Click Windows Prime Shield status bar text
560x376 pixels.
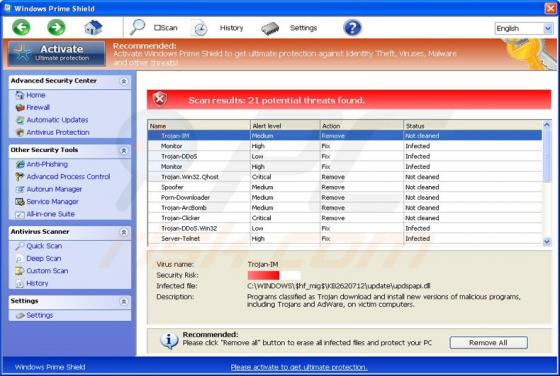tap(50, 367)
